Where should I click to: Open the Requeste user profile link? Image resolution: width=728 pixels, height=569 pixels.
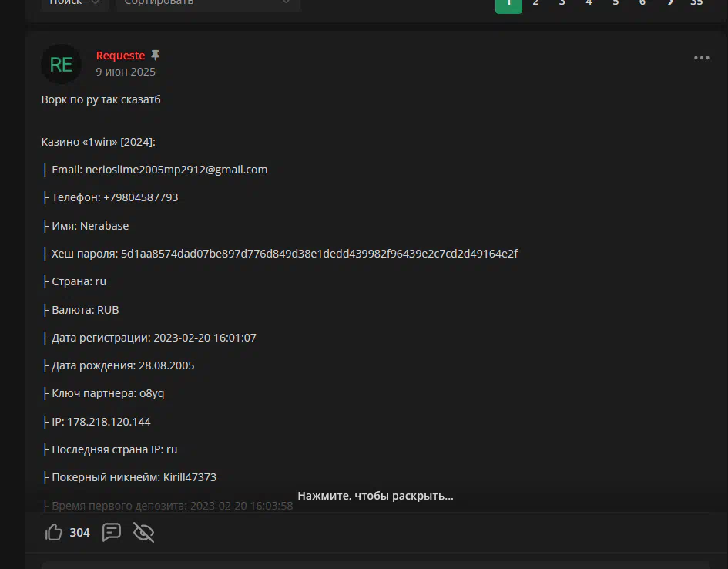pos(120,56)
